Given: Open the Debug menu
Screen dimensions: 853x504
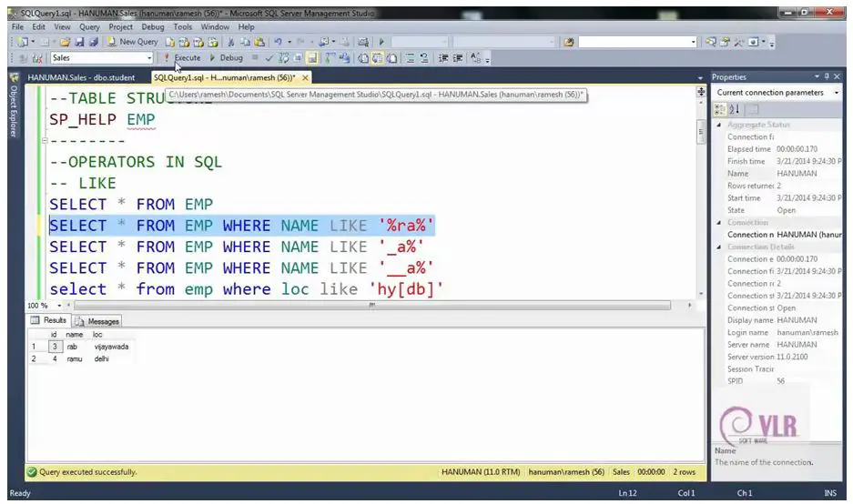Looking at the screenshot, I should point(153,26).
